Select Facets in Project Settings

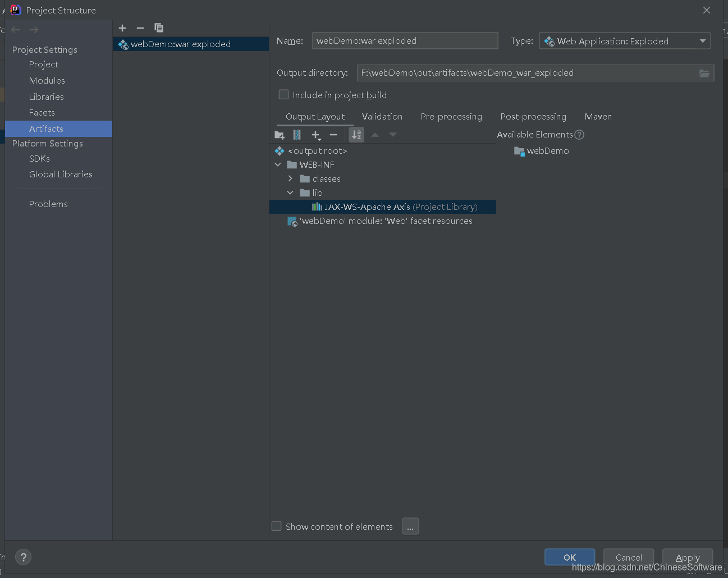42,113
